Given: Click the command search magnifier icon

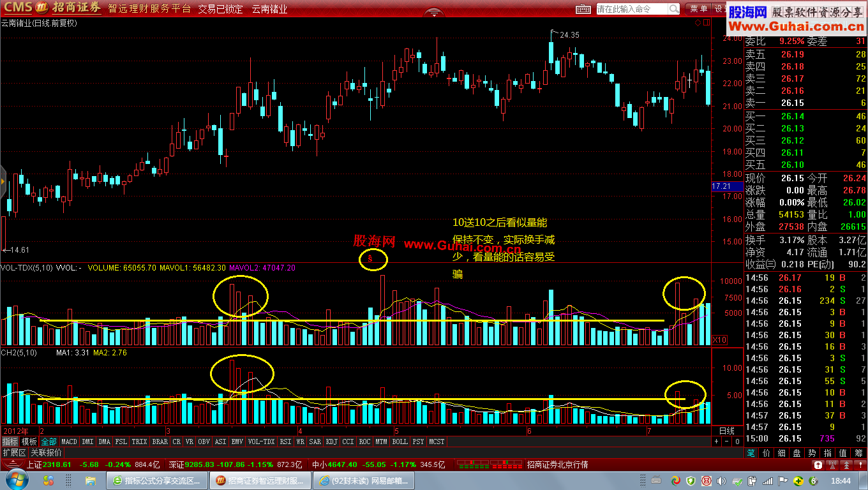Looking at the screenshot, I should tap(674, 9).
